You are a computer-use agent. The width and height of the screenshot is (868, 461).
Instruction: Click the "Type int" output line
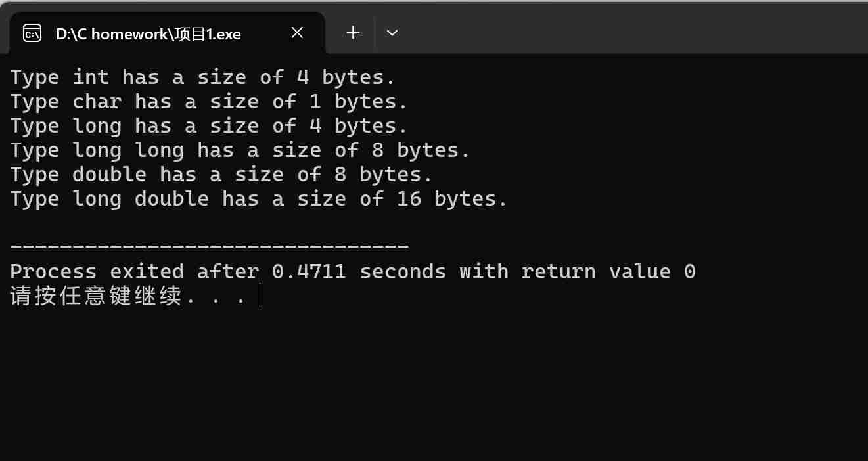coord(202,77)
